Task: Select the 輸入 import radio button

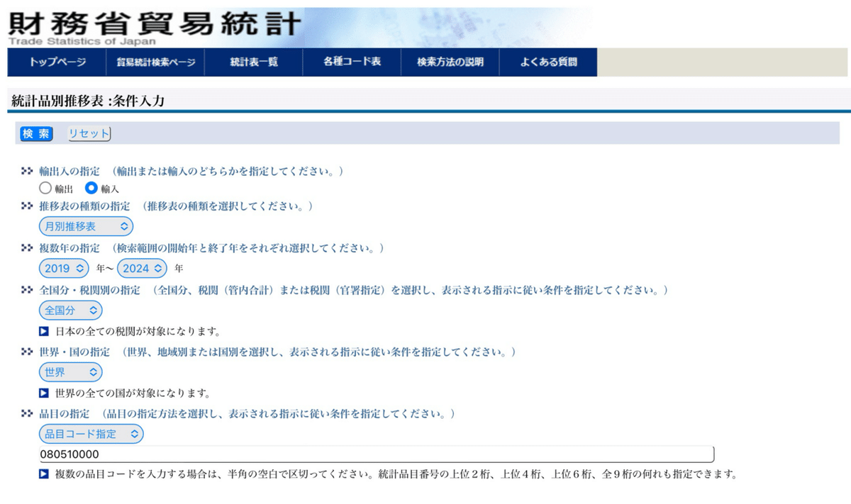Action: 91,189
